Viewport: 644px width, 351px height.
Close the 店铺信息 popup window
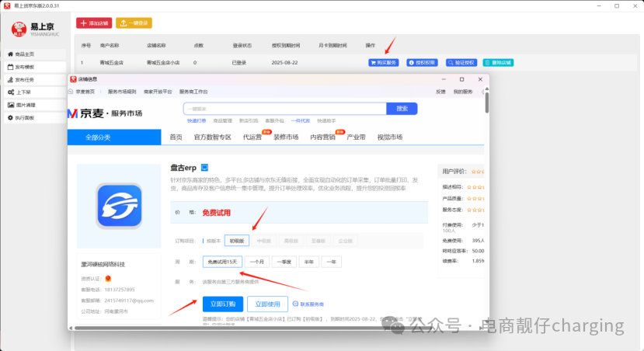coord(480,79)
